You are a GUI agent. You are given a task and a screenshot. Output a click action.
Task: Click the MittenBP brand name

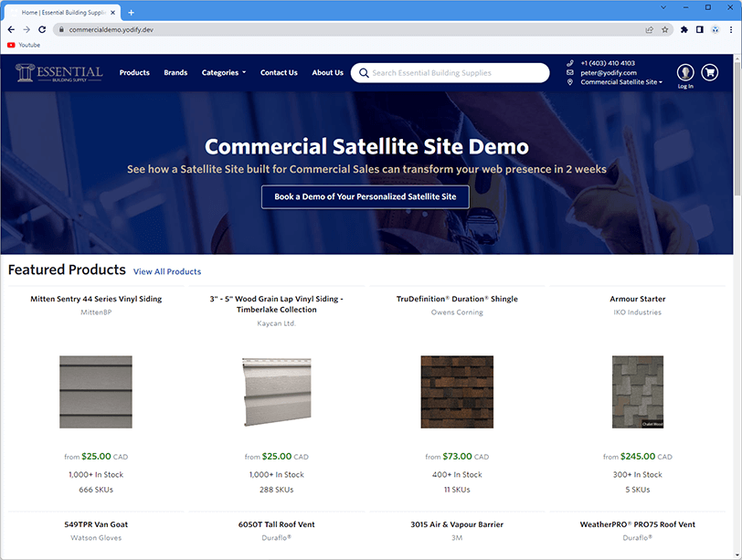(96, 312)
